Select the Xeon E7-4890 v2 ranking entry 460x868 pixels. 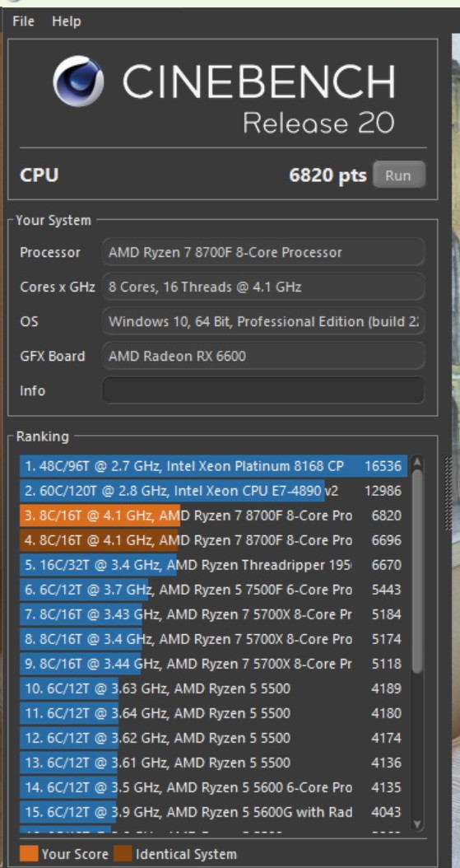coord(213,491)
